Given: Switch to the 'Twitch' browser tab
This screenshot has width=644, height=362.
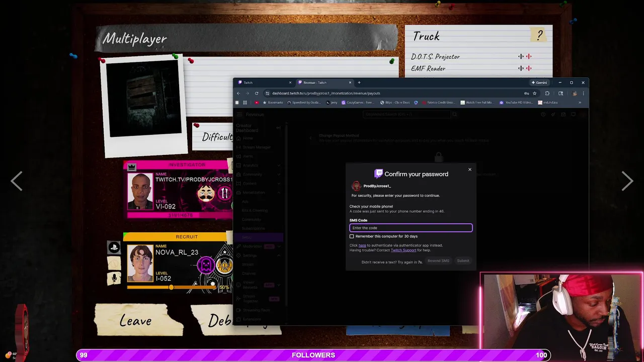Looking at the screenshot, I should click(x=264, y=82).
